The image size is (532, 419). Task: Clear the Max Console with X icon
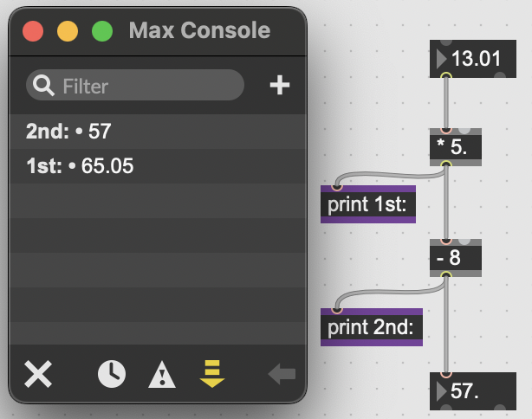[x=38, y=374]
